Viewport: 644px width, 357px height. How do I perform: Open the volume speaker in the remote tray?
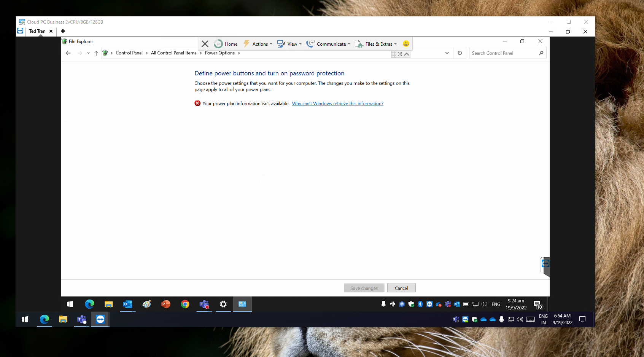tap(484, 304)
